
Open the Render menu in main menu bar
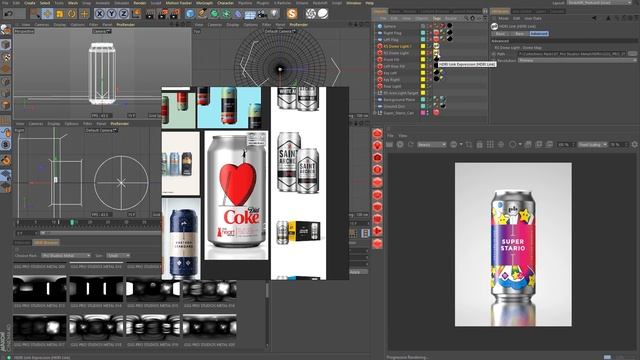[140, 3]
